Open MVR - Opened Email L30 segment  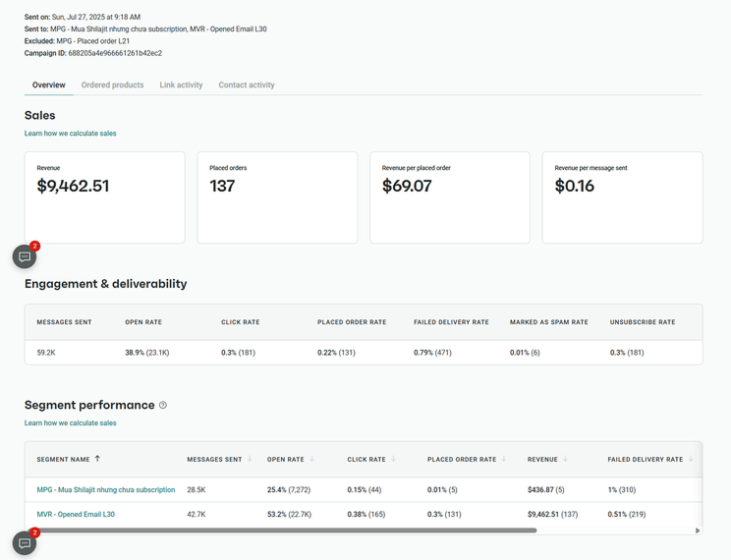pyautogui.click(x=76, y=514)
